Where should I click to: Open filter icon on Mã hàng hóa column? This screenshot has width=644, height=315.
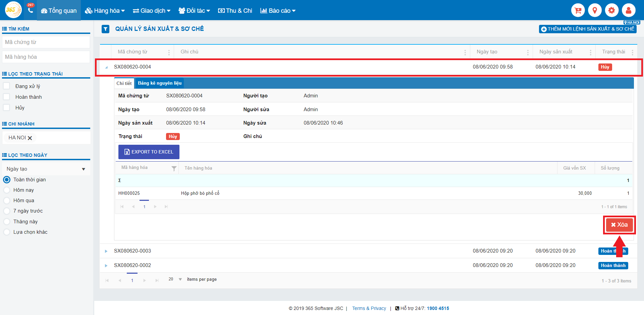[174, 169]
